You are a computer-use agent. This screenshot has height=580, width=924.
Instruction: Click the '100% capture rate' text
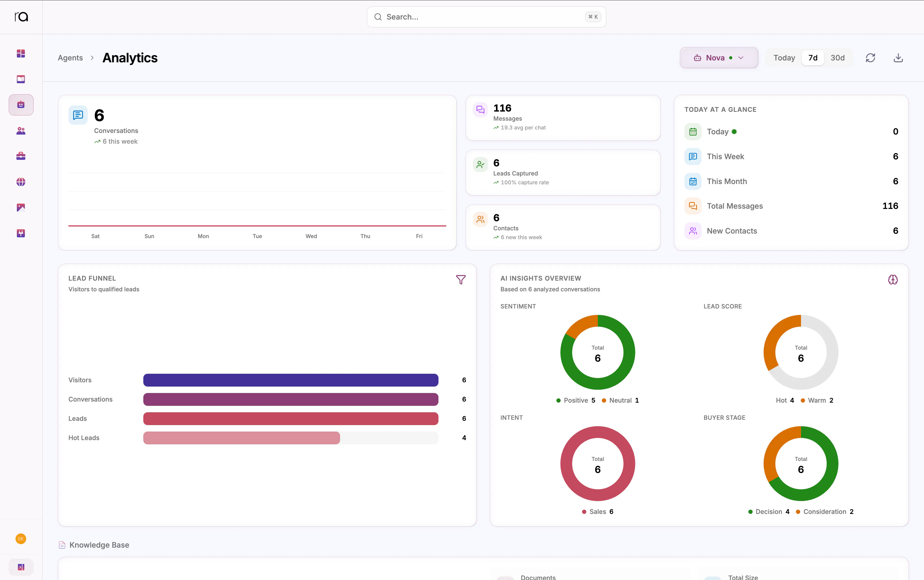coord(525,183)
